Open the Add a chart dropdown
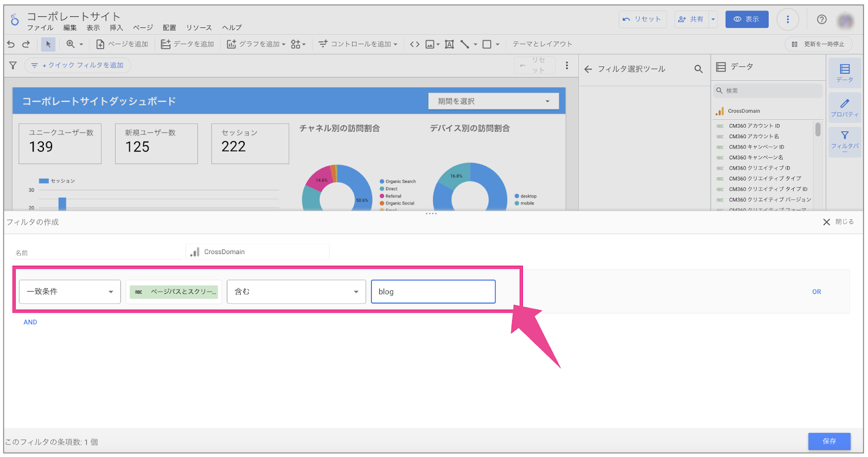This screenshot has height=457, width=868. click(256, 44)
